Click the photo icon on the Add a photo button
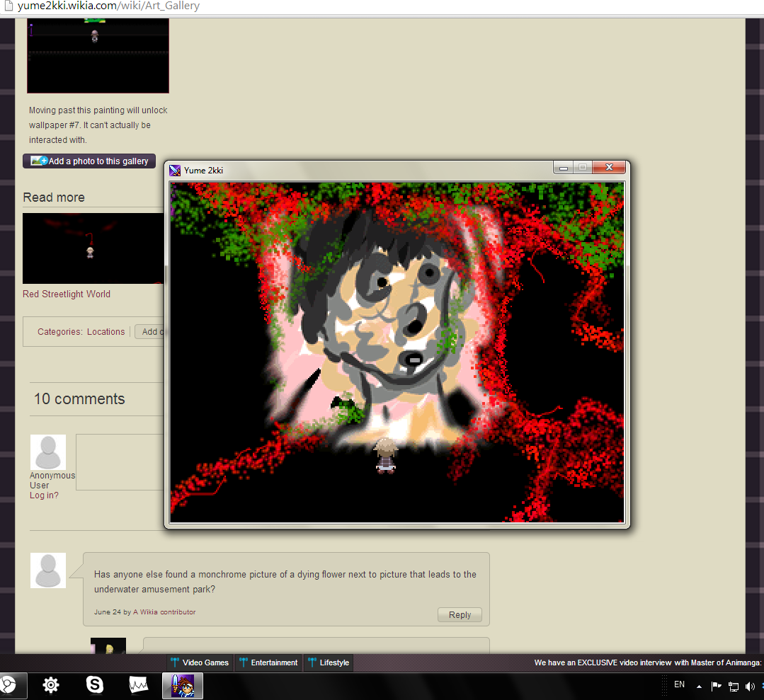 pyautogui.click(x=39, y=161)
